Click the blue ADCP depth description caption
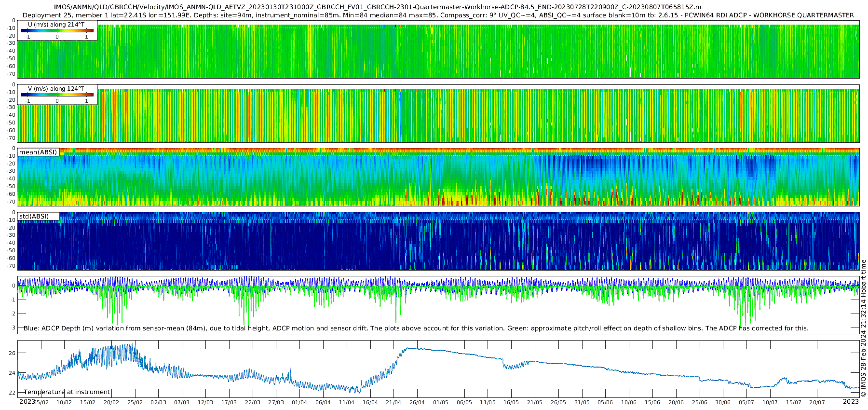868x410 pixels. (x=416, y=328)
